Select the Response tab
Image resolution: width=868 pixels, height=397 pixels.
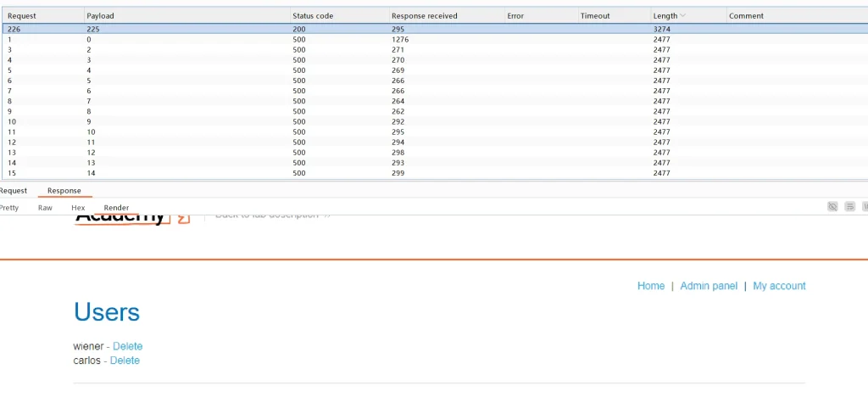[x=64, y=191]
